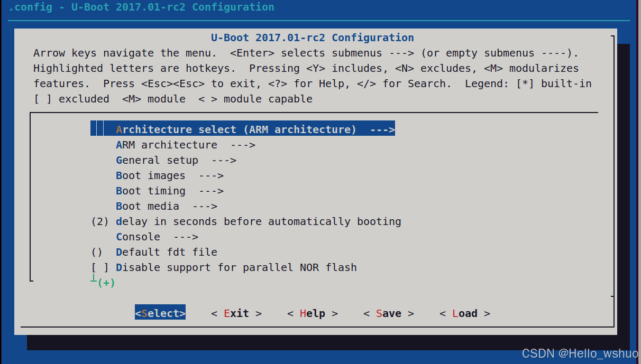Click the green (+) more-items indicator
The height and width of the screenshot is (364, 641).
pos(106,283)
